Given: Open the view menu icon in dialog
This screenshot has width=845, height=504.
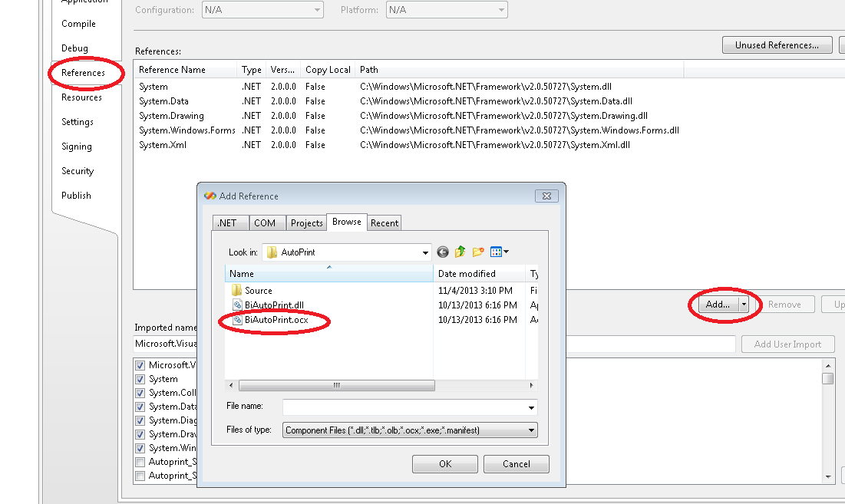Looking at the screenshot, I should (x=500, y=252).
